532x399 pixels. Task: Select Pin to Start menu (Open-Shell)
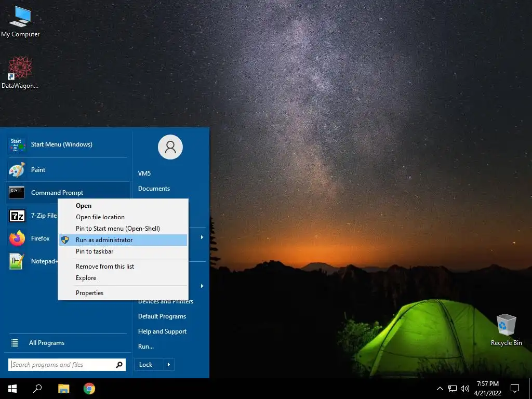(x=123, y=229)
